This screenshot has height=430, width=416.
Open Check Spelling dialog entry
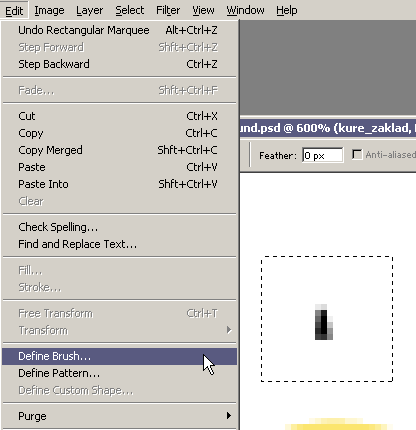click(119, 227)
